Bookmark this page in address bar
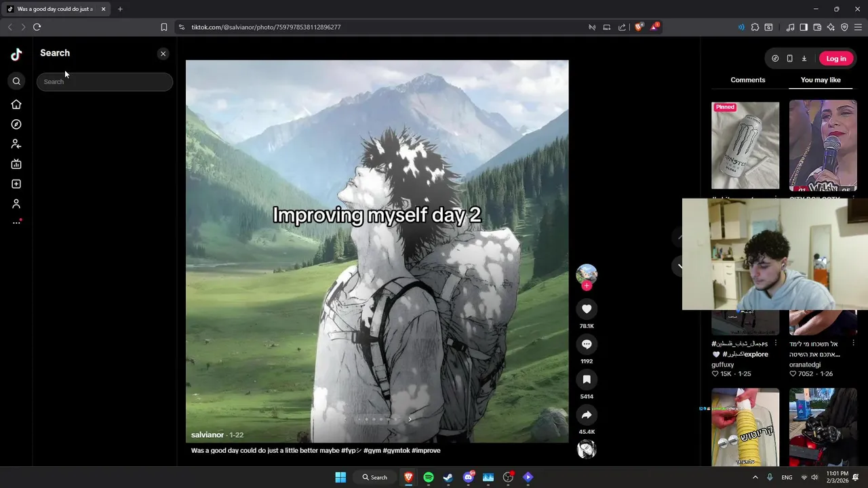This screenshot has width=868, height=488. click(x=164, y=27)
